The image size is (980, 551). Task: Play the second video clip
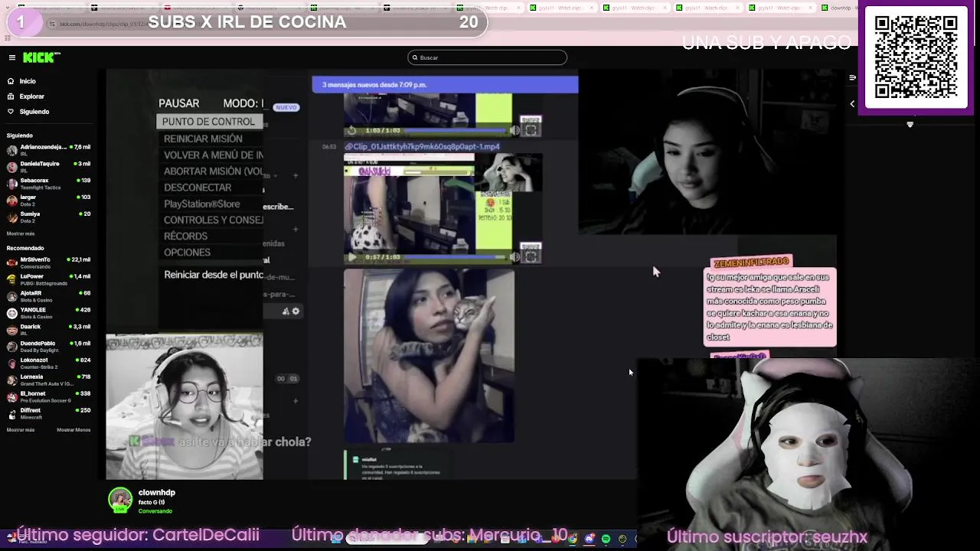pyautogui.click(x=352, y=257)
